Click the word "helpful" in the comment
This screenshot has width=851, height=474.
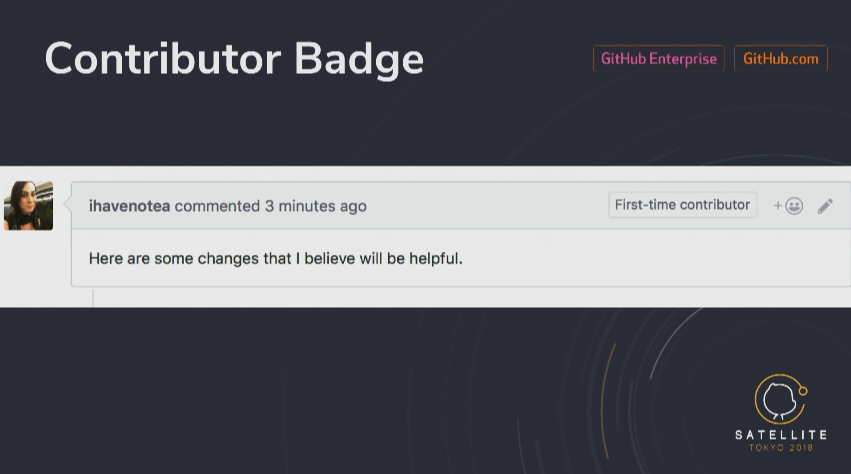click(x=434, y=258)
